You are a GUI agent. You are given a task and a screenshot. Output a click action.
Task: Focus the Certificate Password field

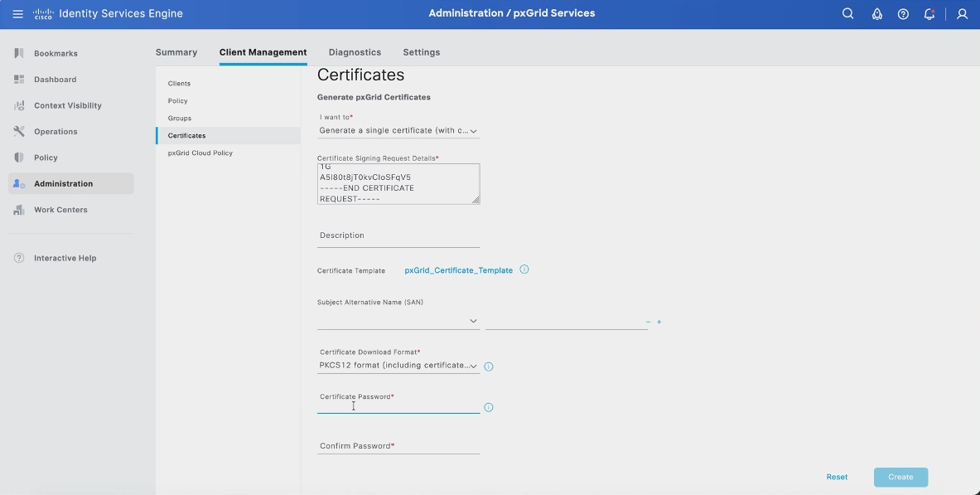click(398, 406)
